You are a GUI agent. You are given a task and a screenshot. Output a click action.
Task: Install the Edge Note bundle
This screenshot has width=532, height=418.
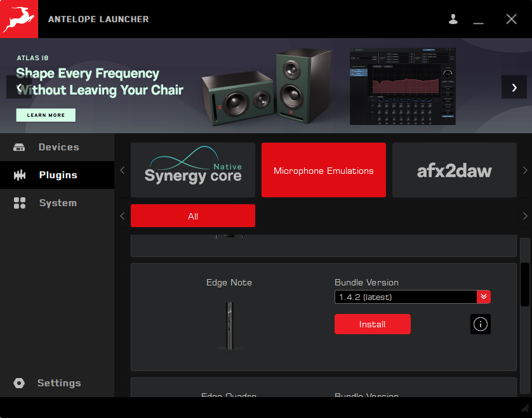click(373, 324)
